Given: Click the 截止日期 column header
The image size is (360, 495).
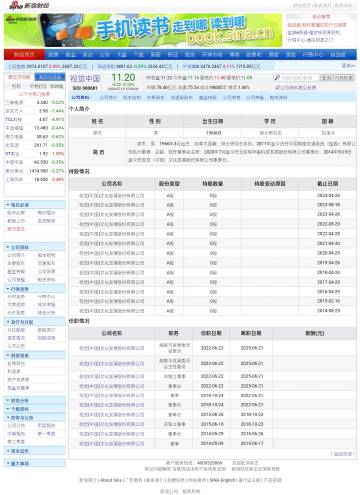Looking at the screenshot, I should click(x=328, y=184).
